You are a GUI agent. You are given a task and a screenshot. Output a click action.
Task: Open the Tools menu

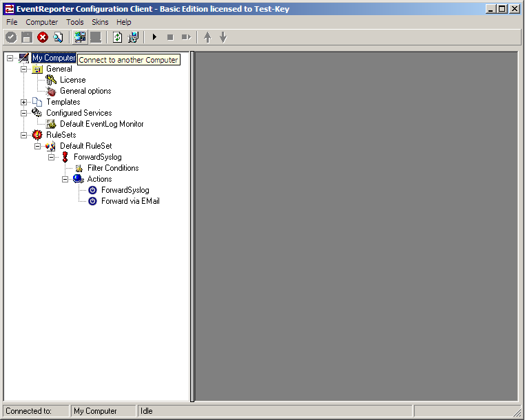[x=74, y=22]
